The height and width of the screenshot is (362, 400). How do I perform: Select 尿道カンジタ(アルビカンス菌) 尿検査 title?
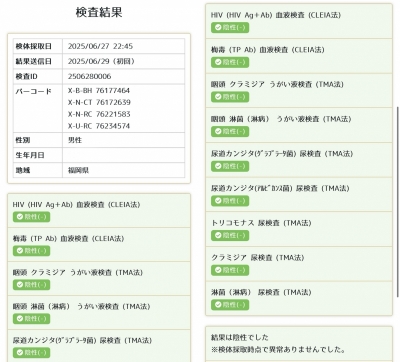(280, 188)
